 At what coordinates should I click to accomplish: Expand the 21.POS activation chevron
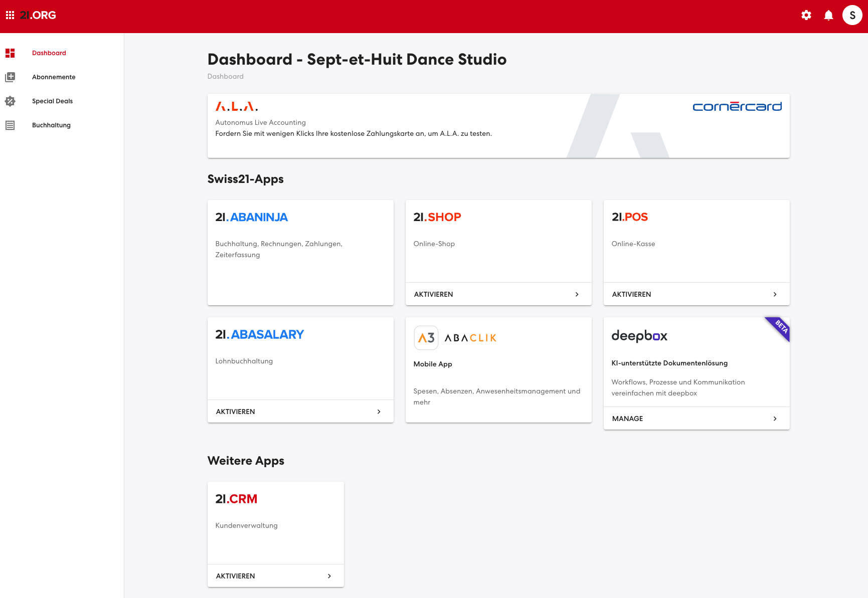tap(775, 294)
